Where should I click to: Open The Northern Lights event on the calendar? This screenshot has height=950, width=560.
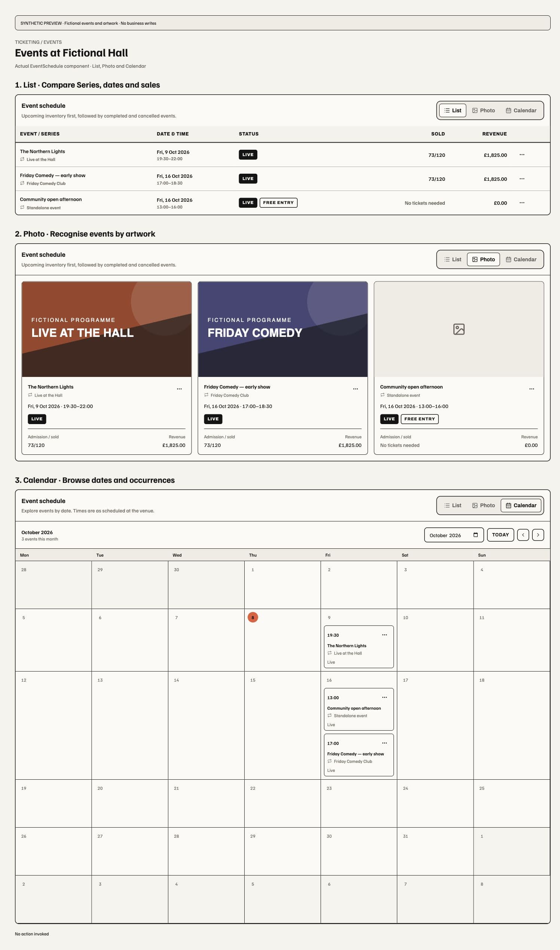[x=358, y=647]
